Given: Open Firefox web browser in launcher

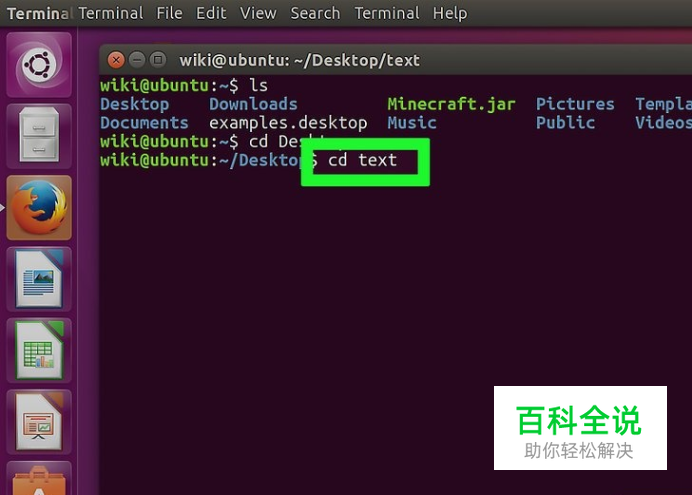Looking at the screenshot, I should point(39,208).
